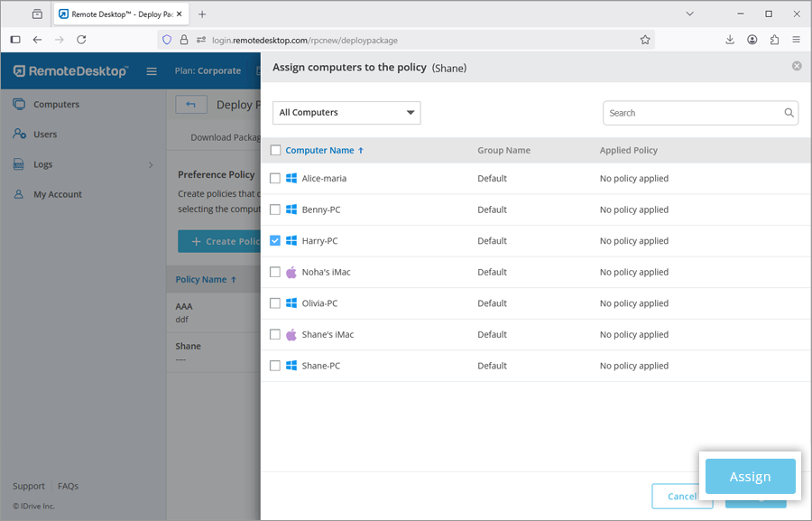This screenshot has width=812, height=521.
Task: Open Users from the sidebar
Action: click(x=45, y=135)
